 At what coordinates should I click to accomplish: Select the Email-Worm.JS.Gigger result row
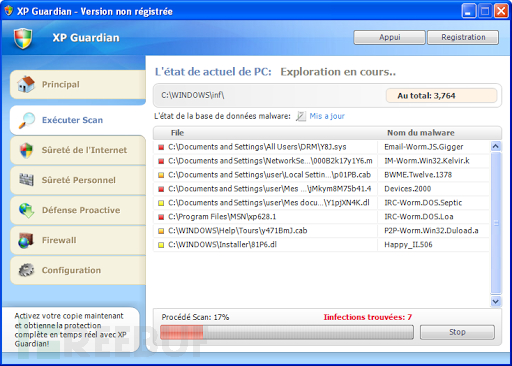pos(321,147)
